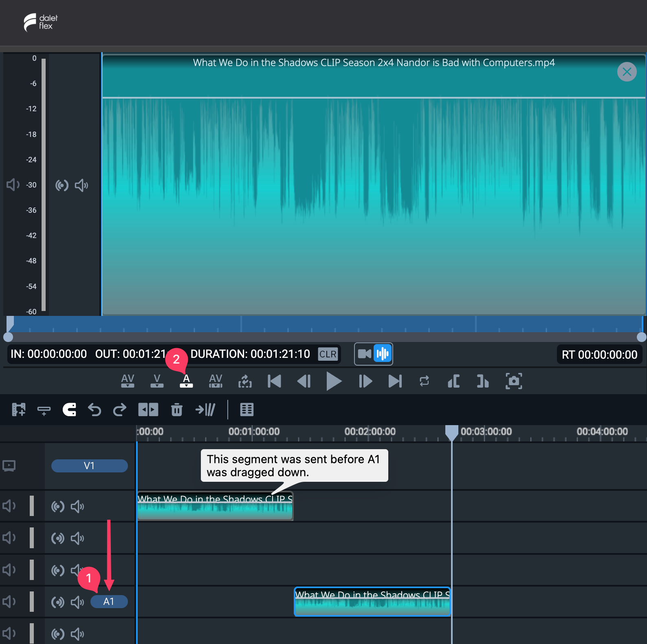Split the clip with the razor icon
Image resolution: width=647 pixels, height=644 pixels.
(x=148, y=410)
